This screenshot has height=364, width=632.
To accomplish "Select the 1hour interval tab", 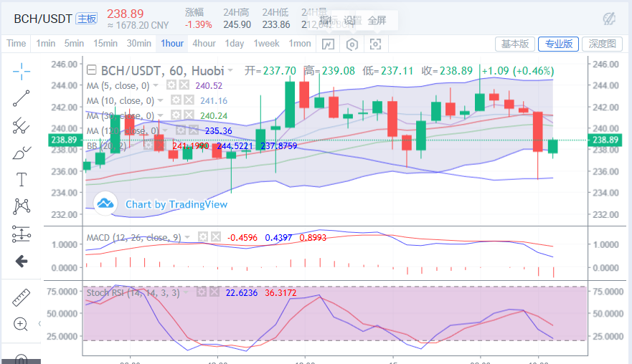I will click(x=172, y=44).
